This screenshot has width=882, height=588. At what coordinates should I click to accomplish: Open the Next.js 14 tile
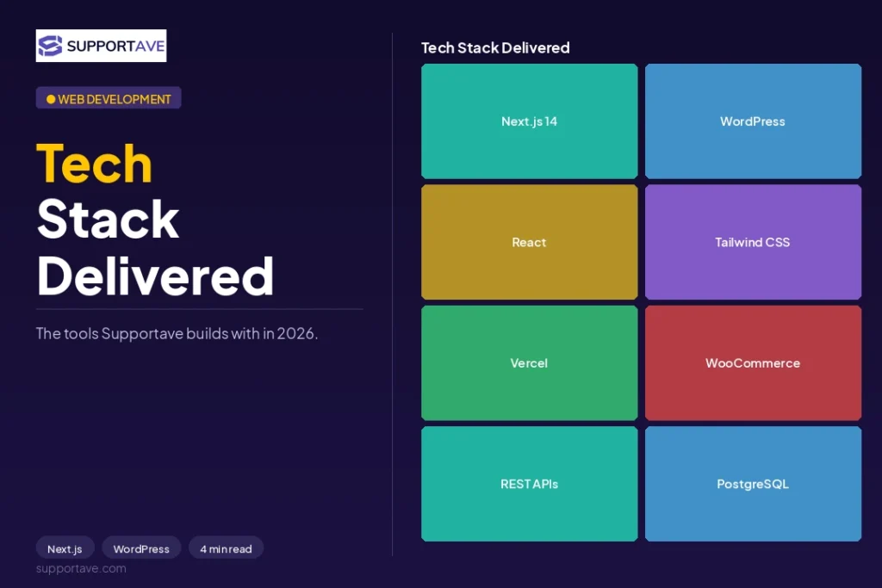[530, 121]
